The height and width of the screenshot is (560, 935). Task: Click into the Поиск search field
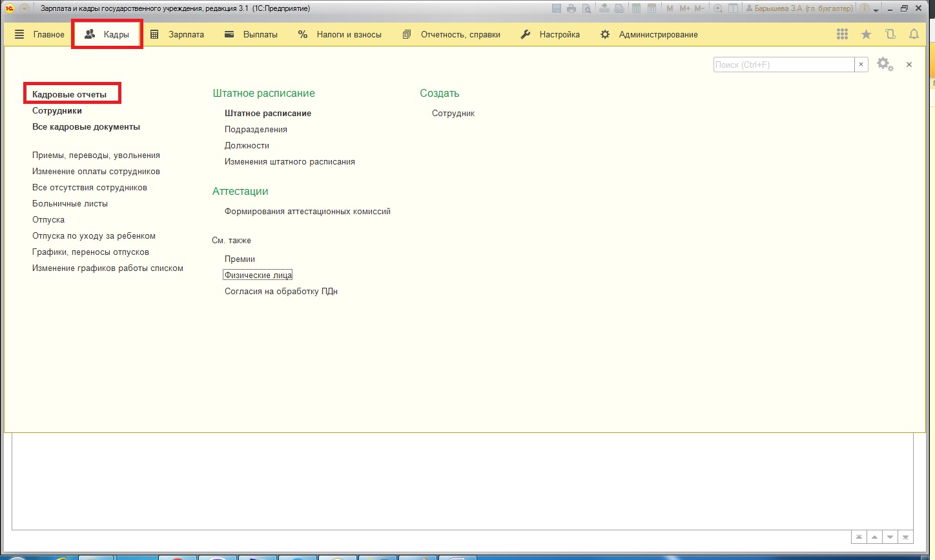click(x=783, y=65)
